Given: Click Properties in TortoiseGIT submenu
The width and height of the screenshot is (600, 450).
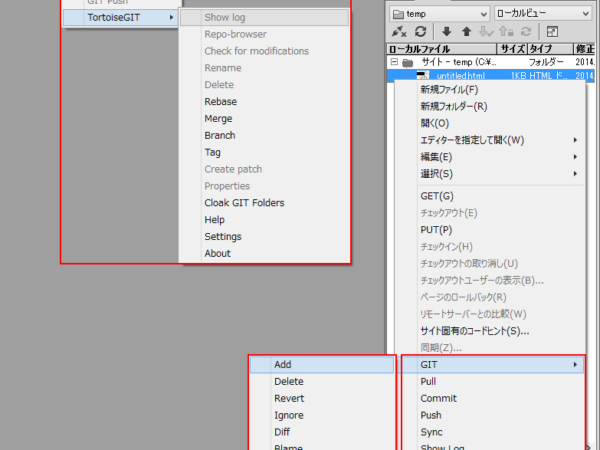Looking at the screenshot, I should tap(227, 186).
